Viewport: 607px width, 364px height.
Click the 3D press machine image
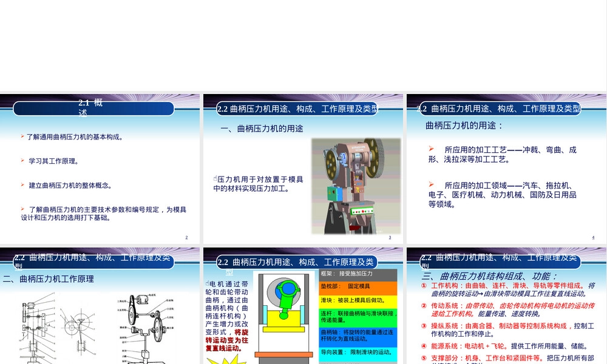coord(356,186)
